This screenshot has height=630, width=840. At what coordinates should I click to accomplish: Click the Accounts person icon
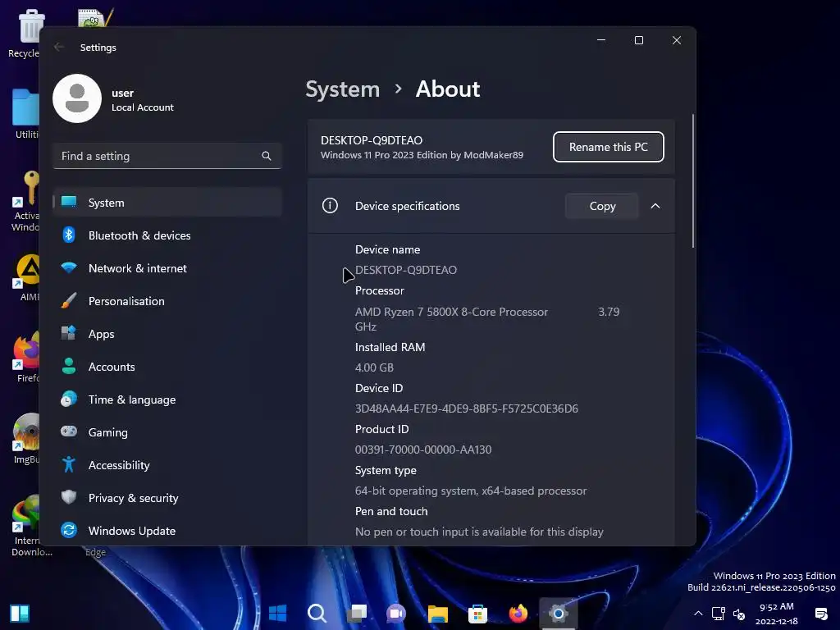click(69, 366)
